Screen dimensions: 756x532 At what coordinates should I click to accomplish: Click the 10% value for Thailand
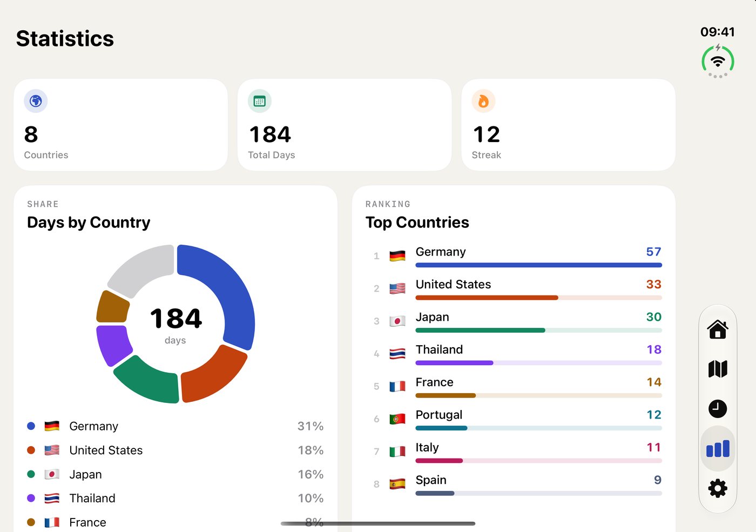310,498
